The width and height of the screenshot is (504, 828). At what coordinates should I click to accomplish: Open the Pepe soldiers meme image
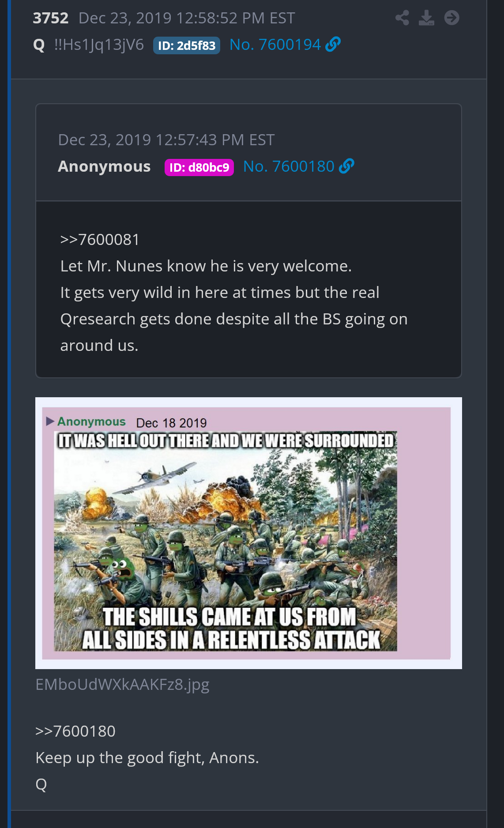(248, 533)
